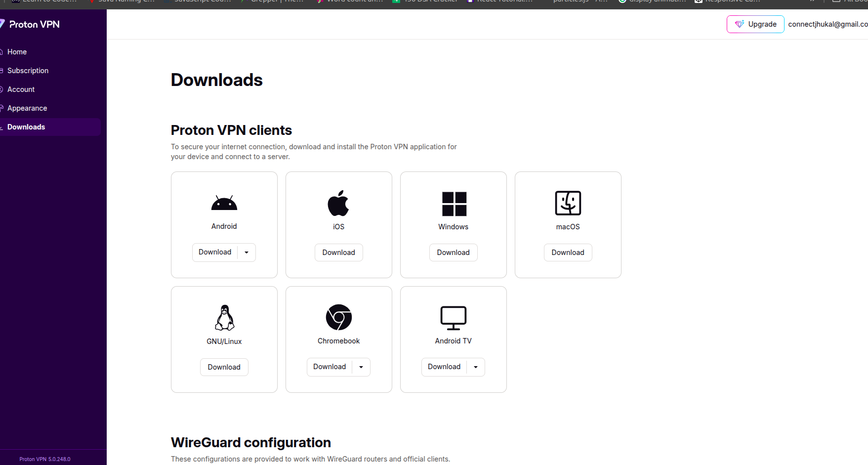The image size is (868, 465).
Task: Click the Android TV monitor icon
Action: 454,318
